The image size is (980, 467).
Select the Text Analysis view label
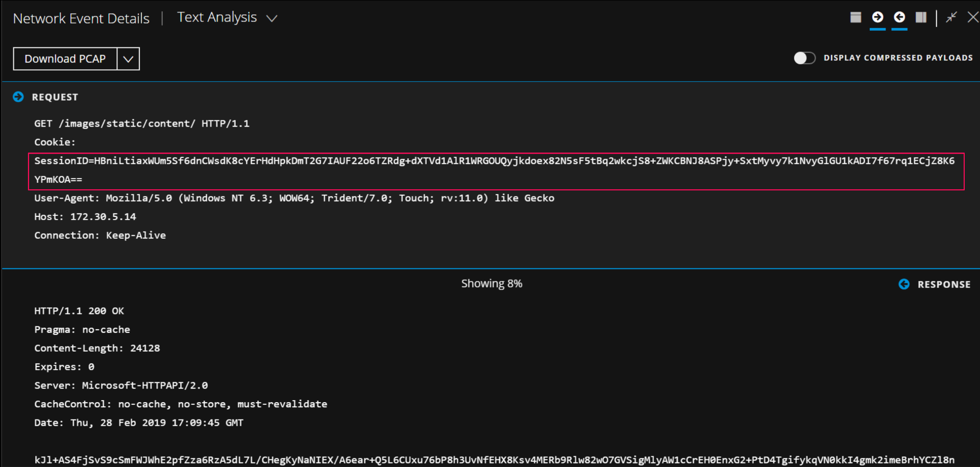(217, 17)
